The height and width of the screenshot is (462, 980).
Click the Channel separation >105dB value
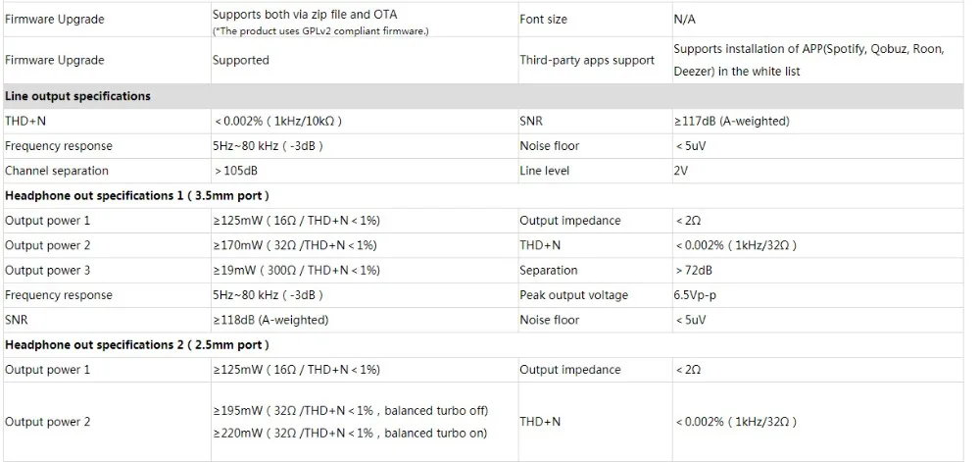(235, 171)
